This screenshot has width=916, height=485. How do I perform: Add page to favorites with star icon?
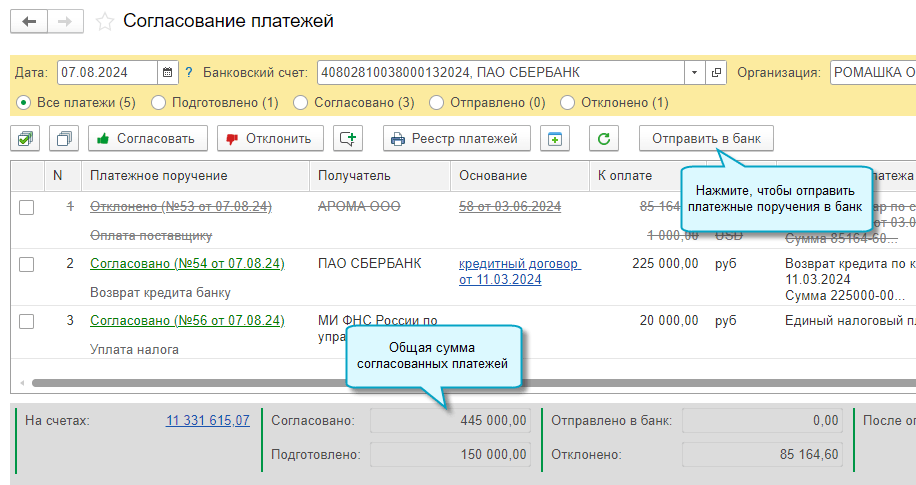[105, 22]
